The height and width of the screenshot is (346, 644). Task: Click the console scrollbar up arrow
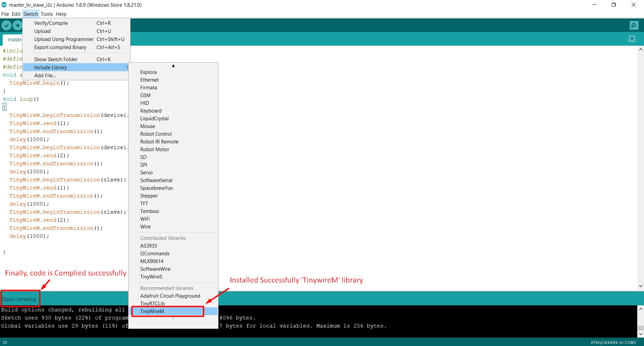click(641, 309)
